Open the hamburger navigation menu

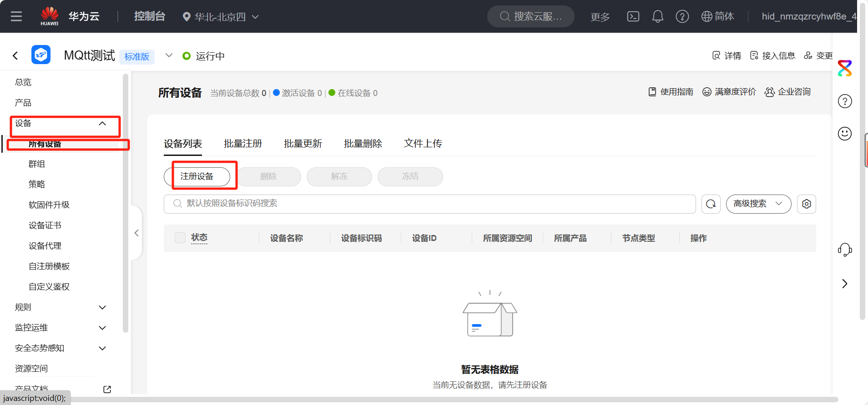coord(16,17)
